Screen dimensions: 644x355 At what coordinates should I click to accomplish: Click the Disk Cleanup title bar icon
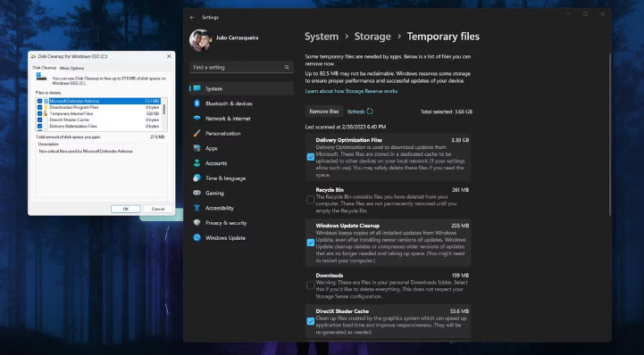pyautogui.click(x=33, y=56)
